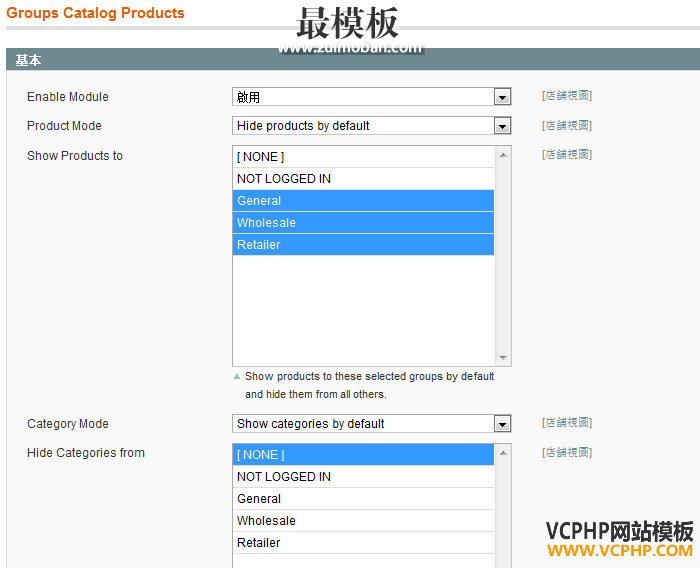Choose Wholesale in Hide Categories from list
This screenshot has height=568, width=700.
(x=363, y=521)
